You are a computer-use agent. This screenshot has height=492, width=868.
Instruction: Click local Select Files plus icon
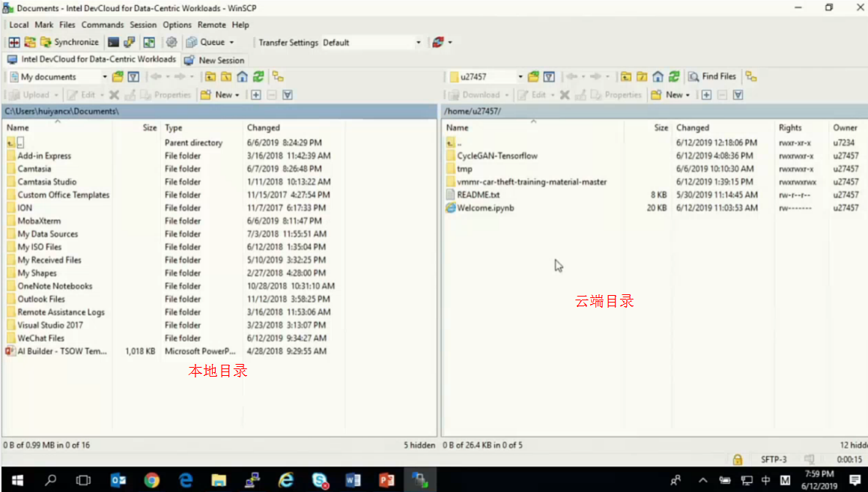(x=255, y=95)
